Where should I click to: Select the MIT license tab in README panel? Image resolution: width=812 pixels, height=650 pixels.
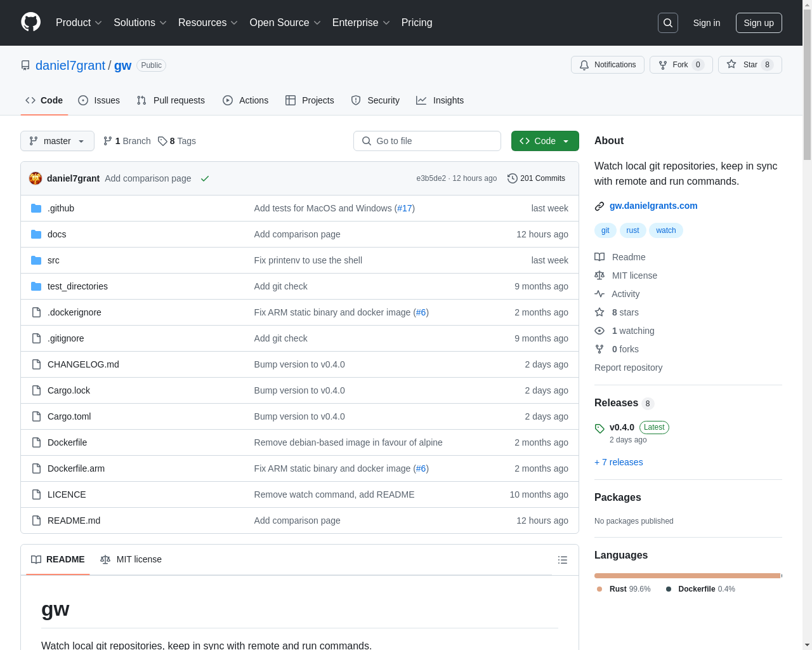coord(131,559)
